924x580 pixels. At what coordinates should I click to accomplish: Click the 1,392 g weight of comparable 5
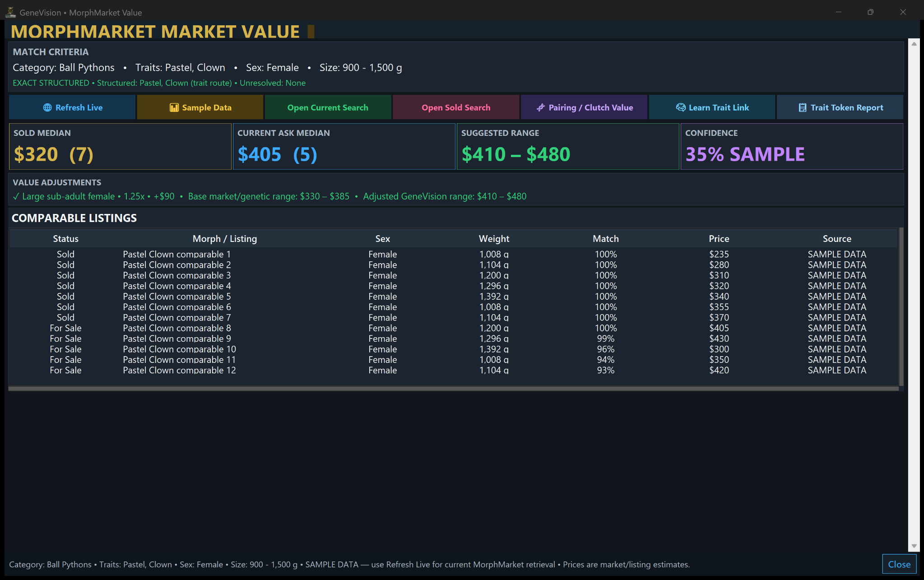[x=494, y=297]
